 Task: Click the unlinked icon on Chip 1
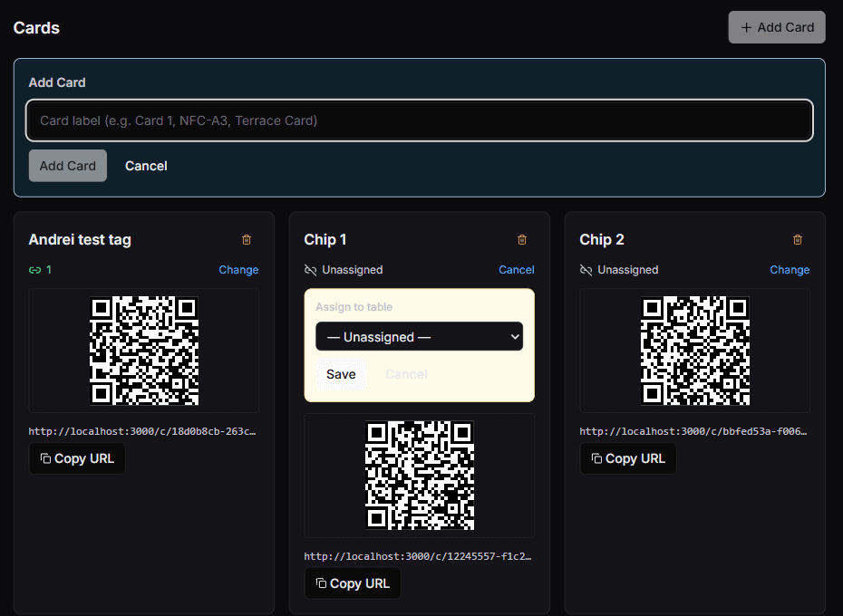(310, 270)
